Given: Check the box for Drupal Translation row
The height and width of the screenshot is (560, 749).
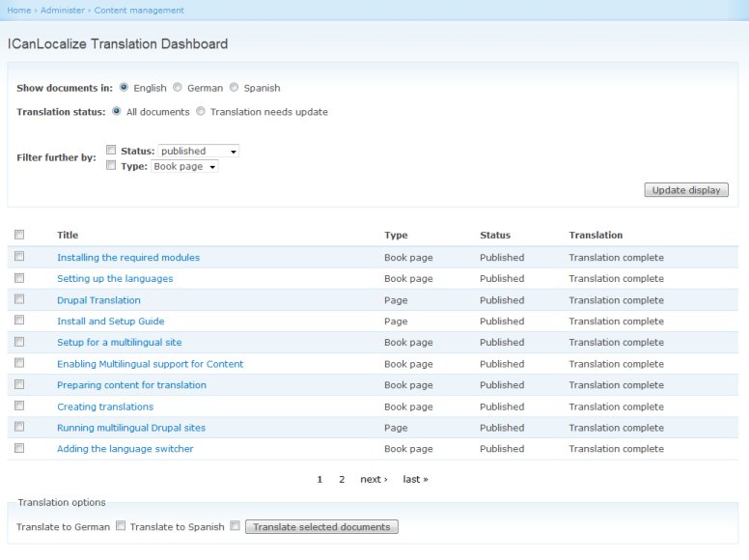Looking at the screenshot, I should [19, 299].
